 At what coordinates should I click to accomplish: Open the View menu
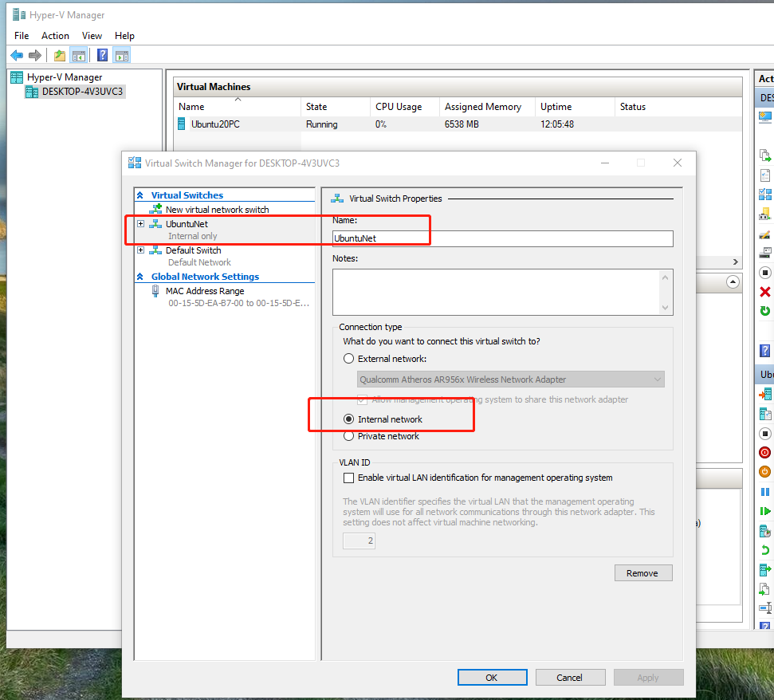click(x=92, y=36)
